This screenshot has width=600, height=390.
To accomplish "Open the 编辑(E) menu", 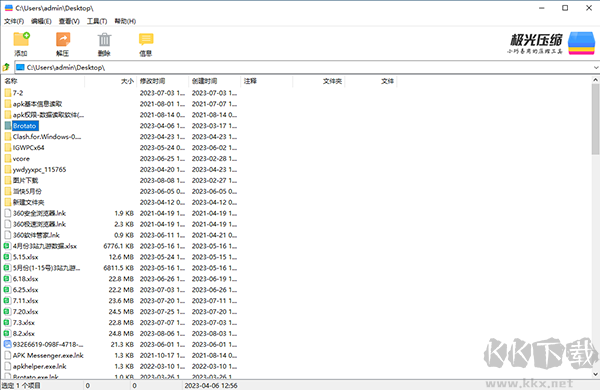I will coord(41,21).
